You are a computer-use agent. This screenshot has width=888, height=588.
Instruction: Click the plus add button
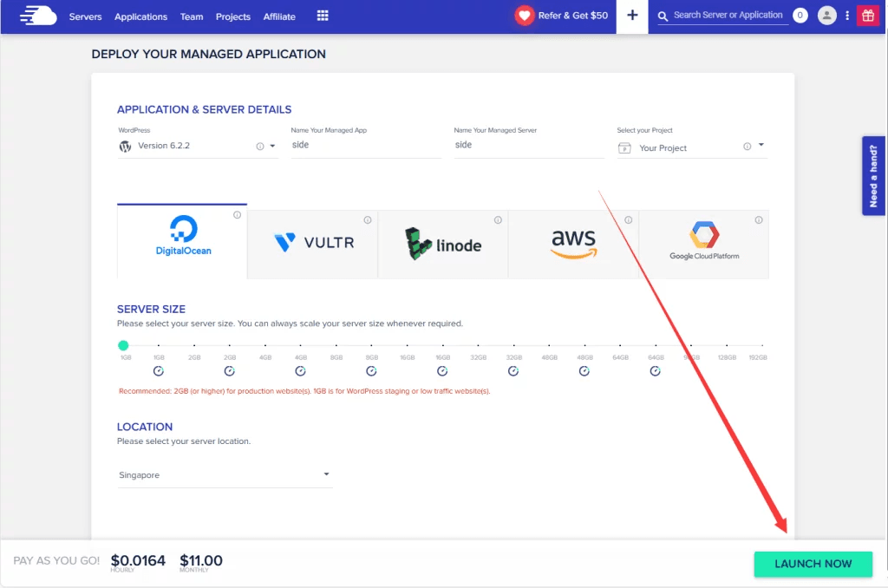tap(632, 16)
